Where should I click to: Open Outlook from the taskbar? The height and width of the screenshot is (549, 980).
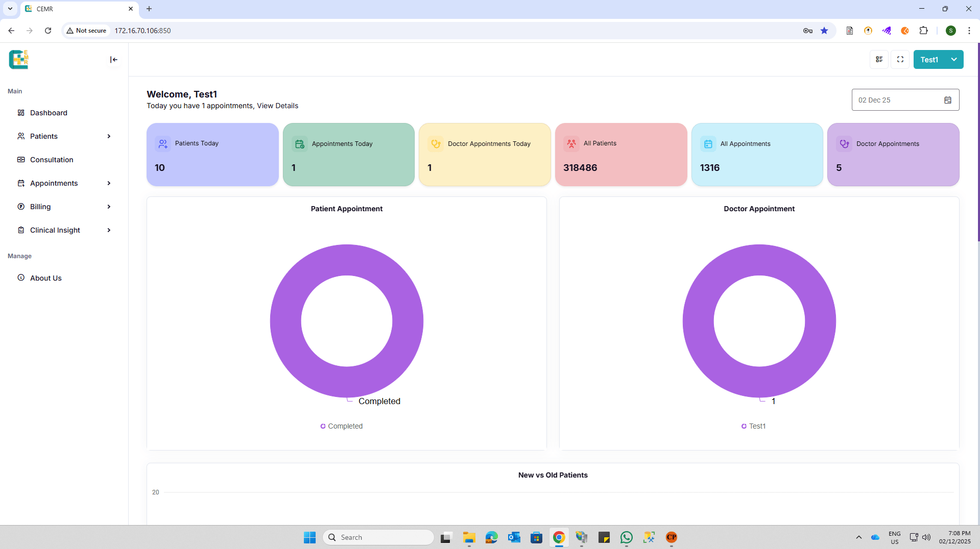point(514,537)
